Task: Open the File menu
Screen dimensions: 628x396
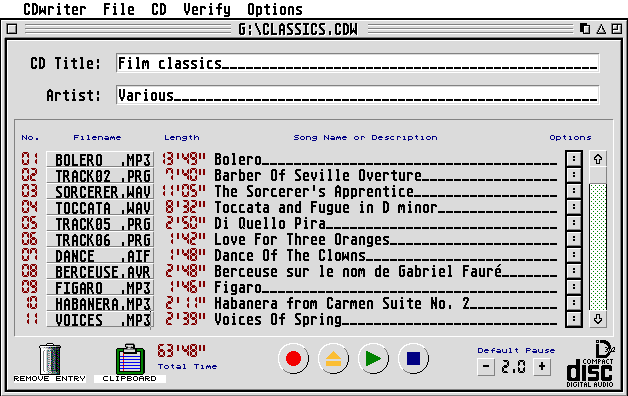Action: [119, 9]
